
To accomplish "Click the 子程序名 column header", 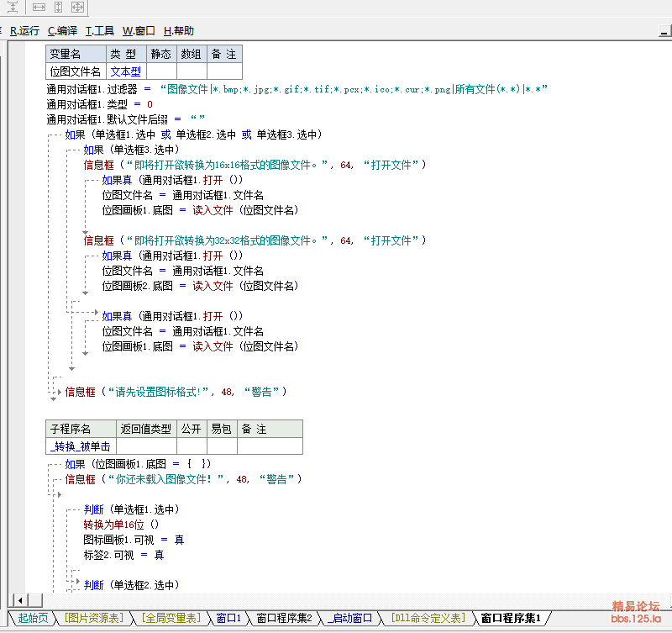I will 81,429.
